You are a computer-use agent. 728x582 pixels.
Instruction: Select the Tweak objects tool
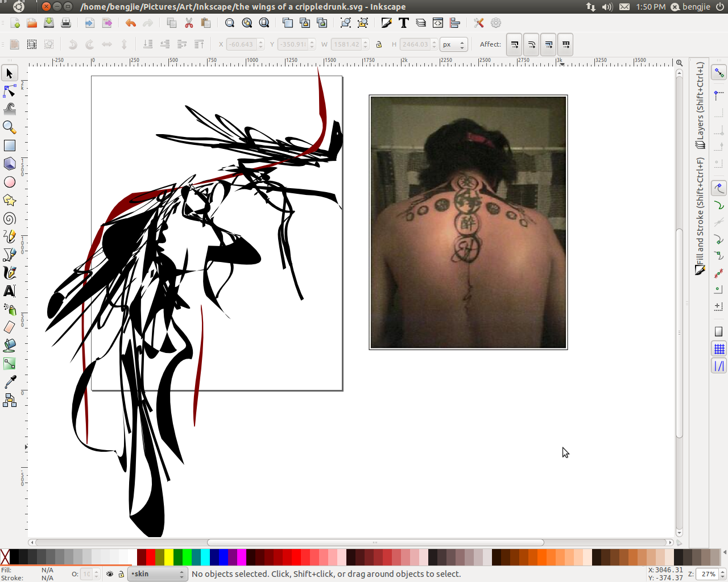10,109
